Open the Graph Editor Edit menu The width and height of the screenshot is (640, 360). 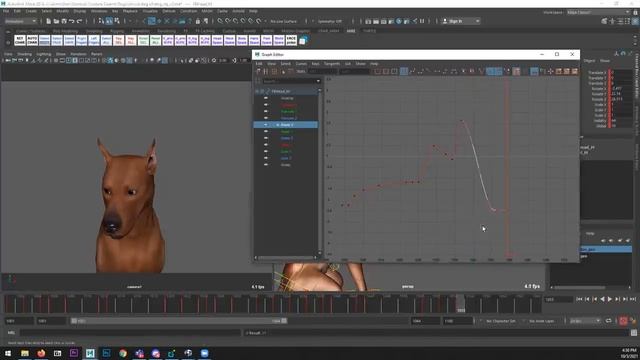[259, 64]
